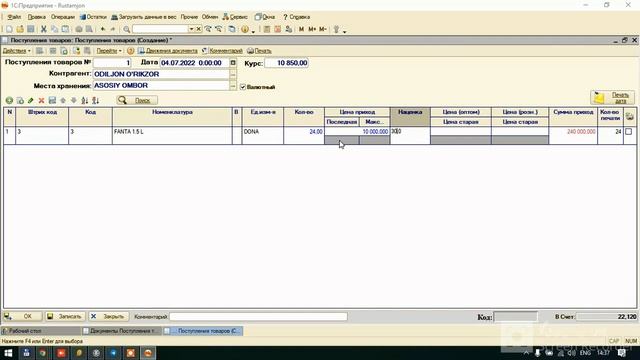Click the Save disk icon in the main toolbar
The height and width of the screenshot is (360, 640).
31,29
